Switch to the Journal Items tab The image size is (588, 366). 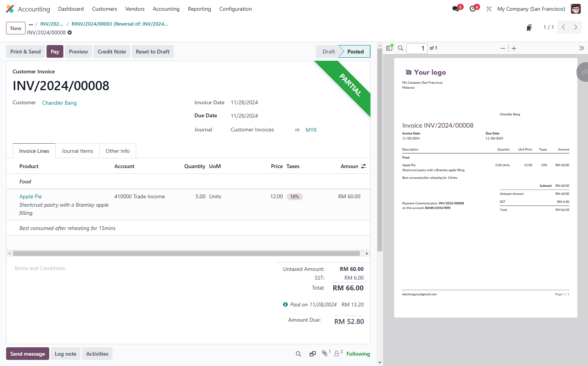77,151
